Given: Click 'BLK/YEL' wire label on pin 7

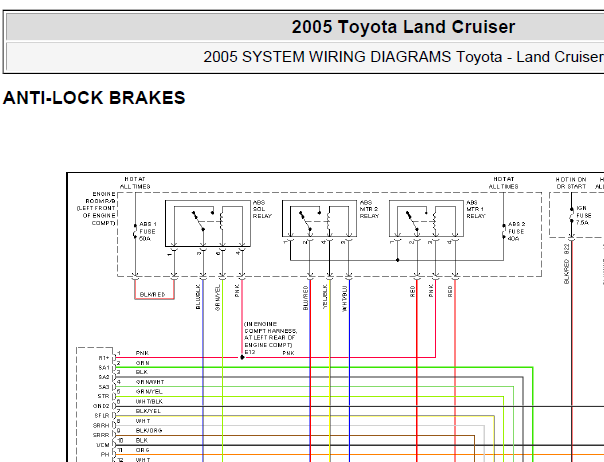Looking at the screenshot, I should 148,411.
